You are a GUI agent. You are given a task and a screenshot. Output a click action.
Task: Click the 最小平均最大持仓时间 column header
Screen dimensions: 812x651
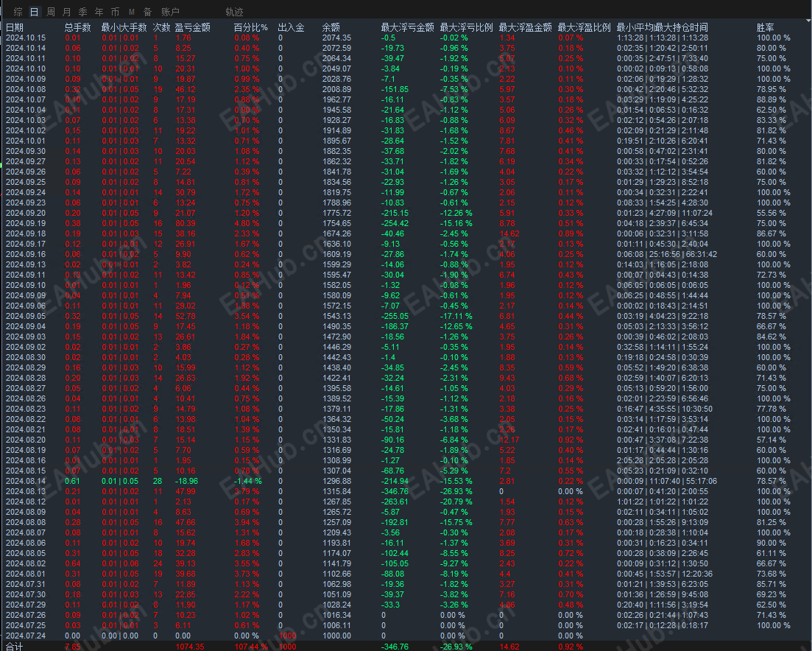(663, 27)
